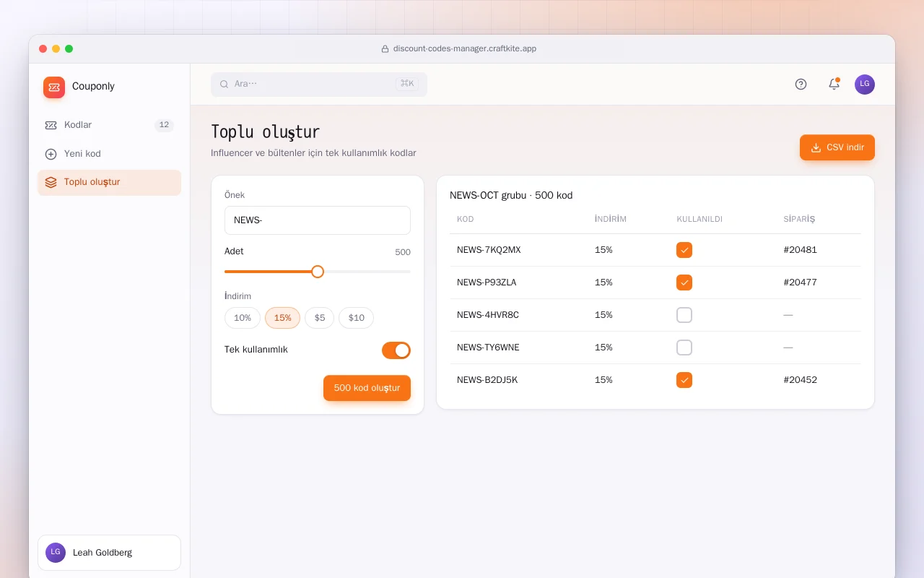The height and width of the screenshot is (578, 924).
Task: Click the İNDİRİM column header
Action: tap(611, 219)
